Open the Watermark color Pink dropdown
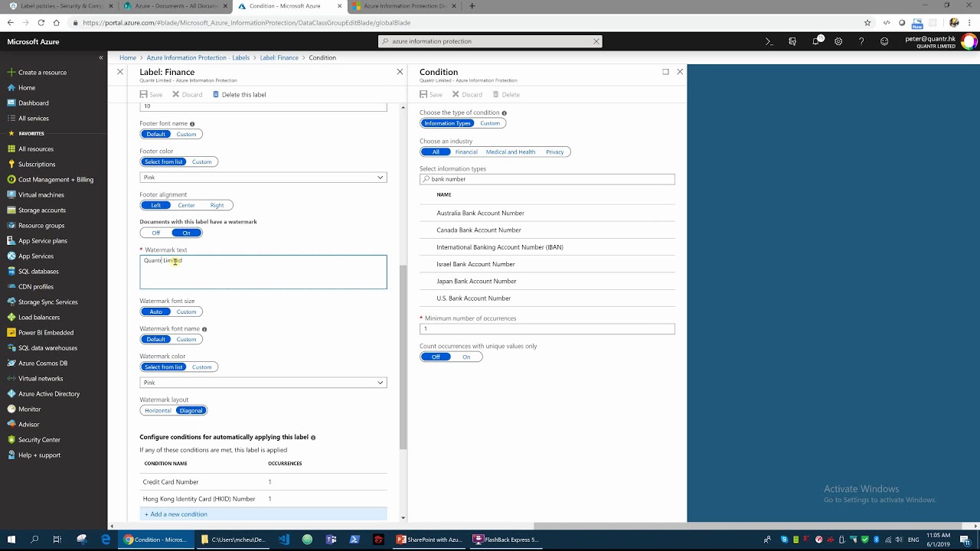This screenshot has width=980, height=551. click(x=263, y=383)
